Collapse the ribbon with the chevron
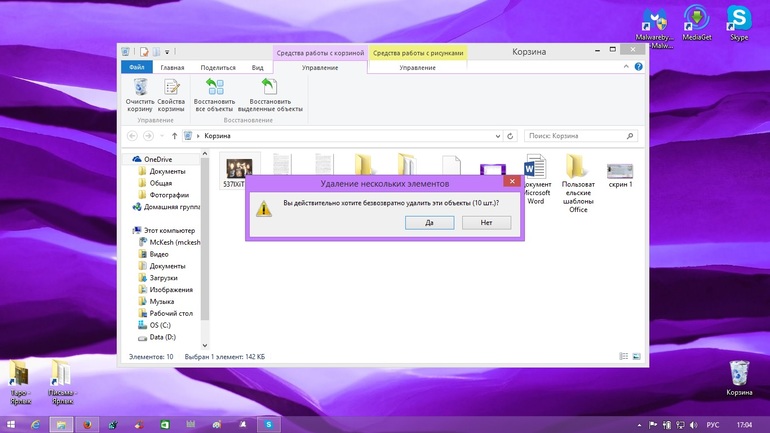 tap(626, 67)
